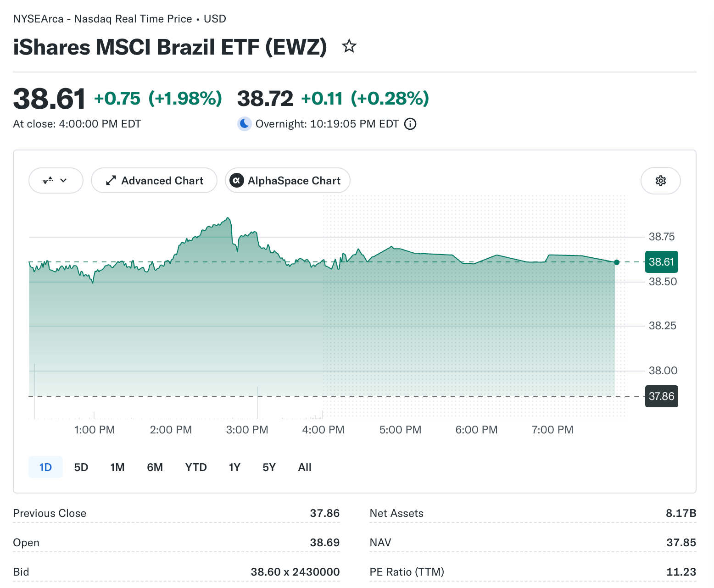Add EWZ to watchlist with star icon
Viewport: 714px width, 588px height.
click(x=349, y=46)
